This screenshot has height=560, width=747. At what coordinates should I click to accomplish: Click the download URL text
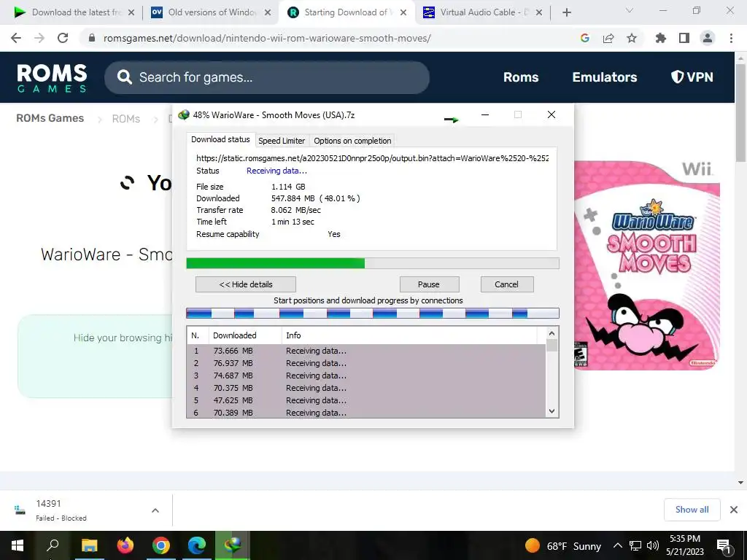373,158
